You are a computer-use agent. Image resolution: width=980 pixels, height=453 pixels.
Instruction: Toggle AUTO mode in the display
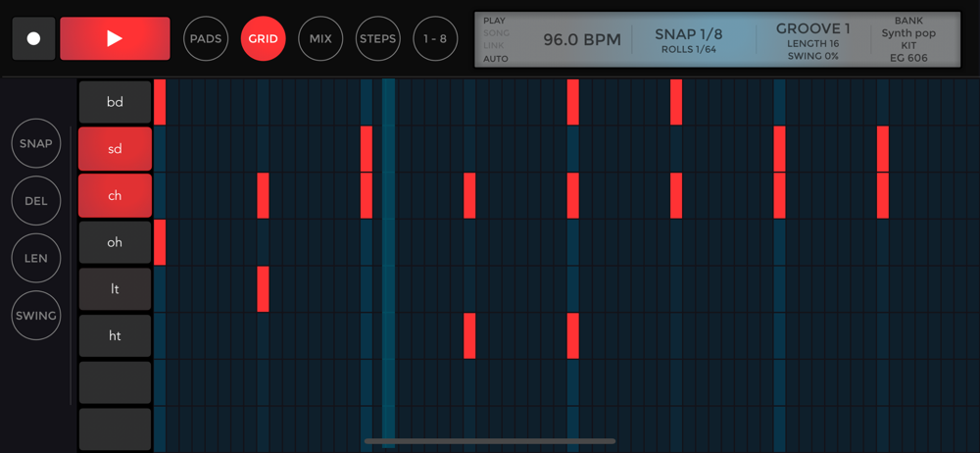tap(496, 59)
